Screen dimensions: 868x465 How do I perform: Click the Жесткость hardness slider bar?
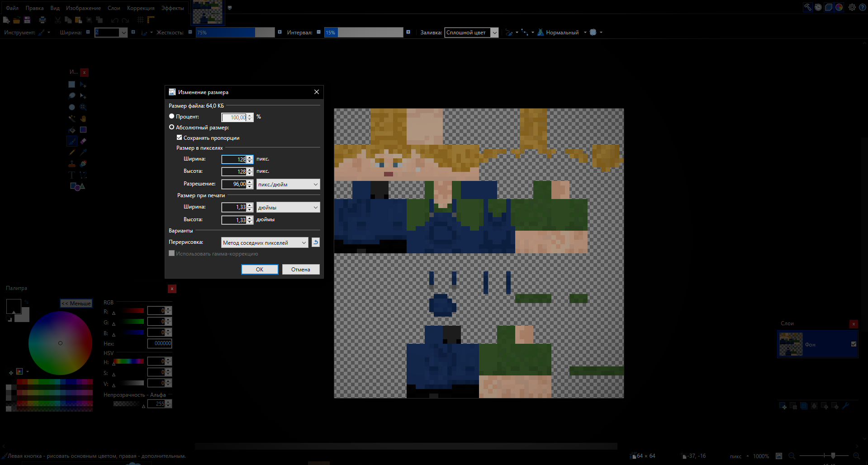(x=235, y=33)
